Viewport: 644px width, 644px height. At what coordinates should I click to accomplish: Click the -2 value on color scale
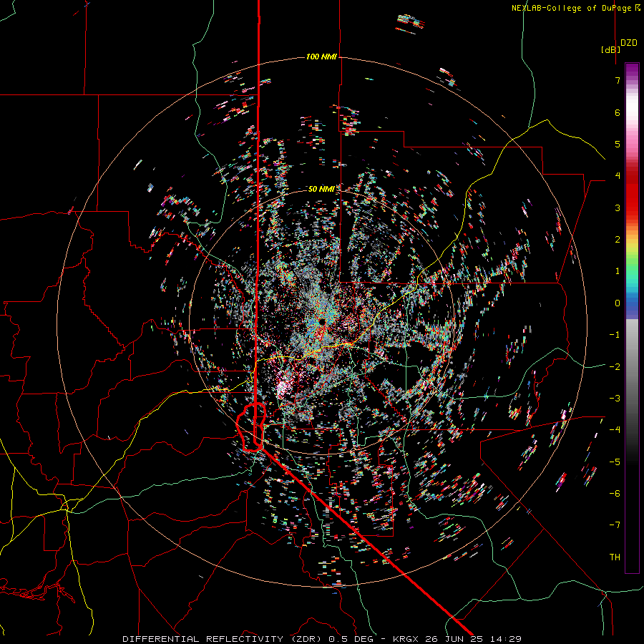point(615,366)
